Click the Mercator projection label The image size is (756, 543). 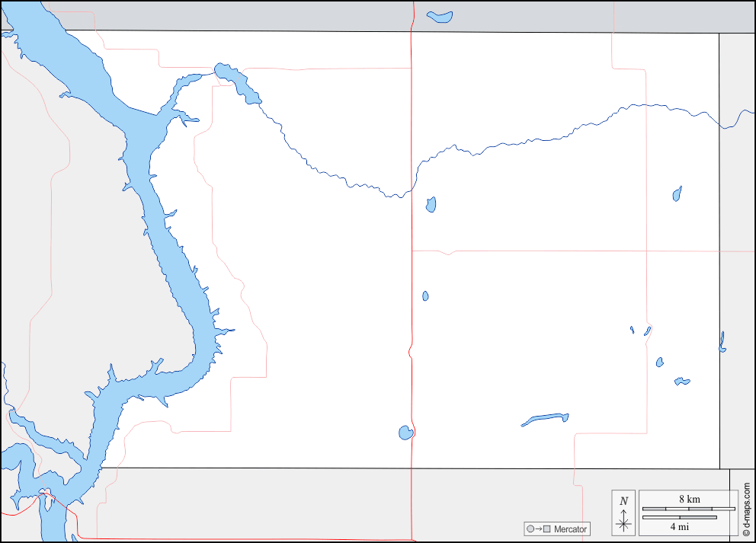(570, 529)
